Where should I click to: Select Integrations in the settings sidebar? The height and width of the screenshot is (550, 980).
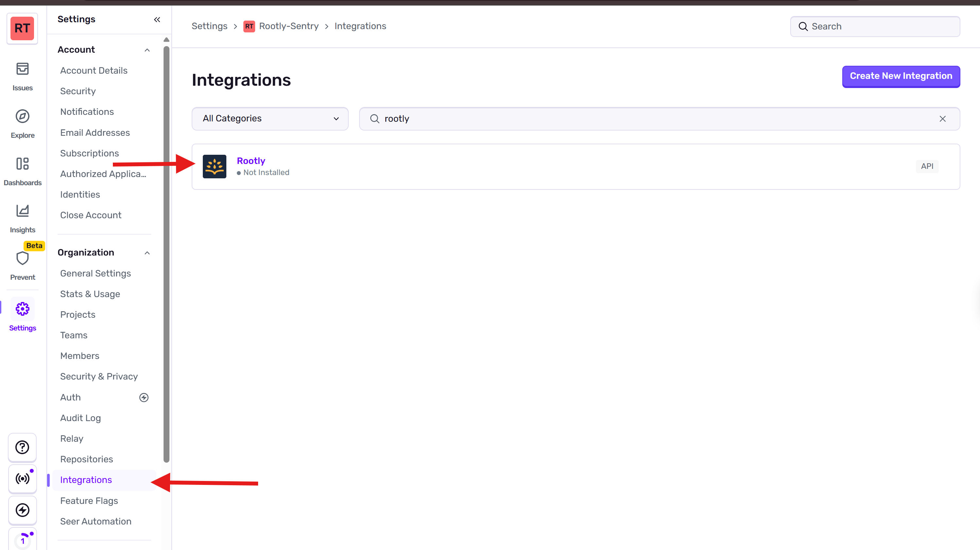pos(86,480)
